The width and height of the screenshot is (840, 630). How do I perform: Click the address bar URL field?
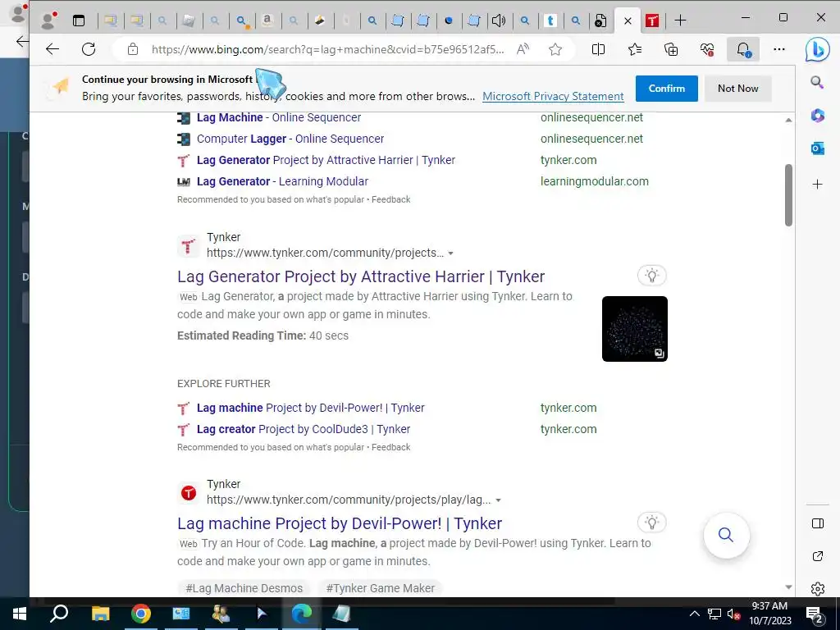pyautogui.click(x=327, y=49)
